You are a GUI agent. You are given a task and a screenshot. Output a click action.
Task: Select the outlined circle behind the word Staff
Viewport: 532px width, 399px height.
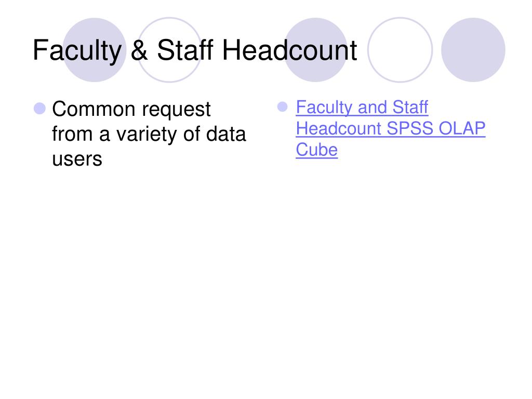coord(169,50)
